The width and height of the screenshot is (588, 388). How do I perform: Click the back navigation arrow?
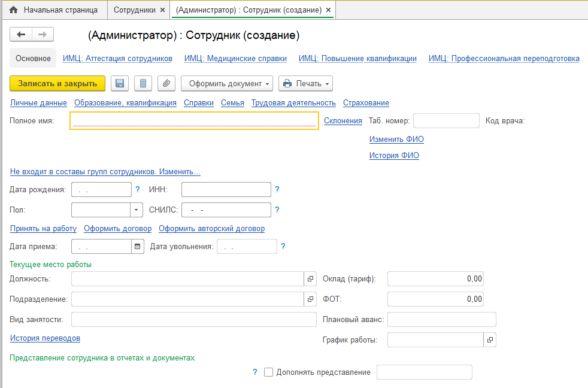point(20,34)
